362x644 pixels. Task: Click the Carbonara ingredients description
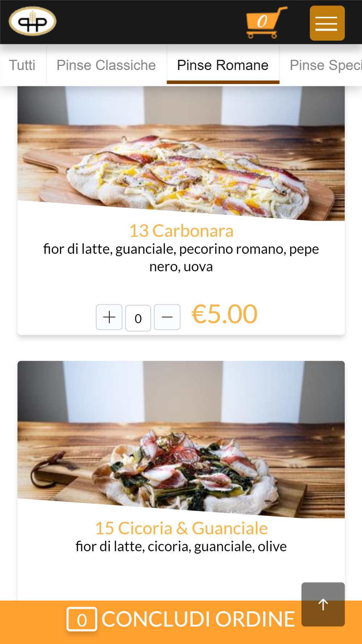181,258
